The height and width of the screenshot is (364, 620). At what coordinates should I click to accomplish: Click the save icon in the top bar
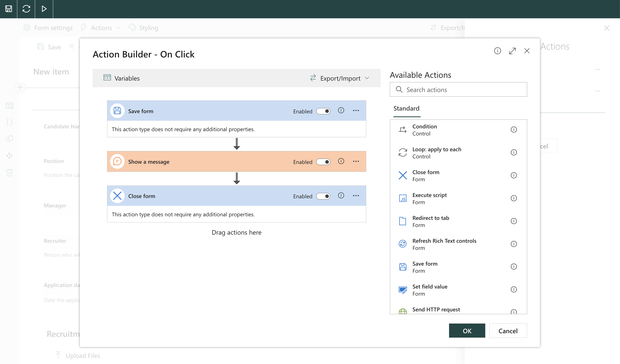point(9,9)
